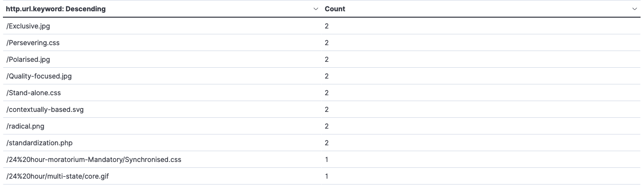Viewport: 644px width, 187px height.
Task: Click the count value for /Polarised.jpg
Action: [x=327, y=59]
